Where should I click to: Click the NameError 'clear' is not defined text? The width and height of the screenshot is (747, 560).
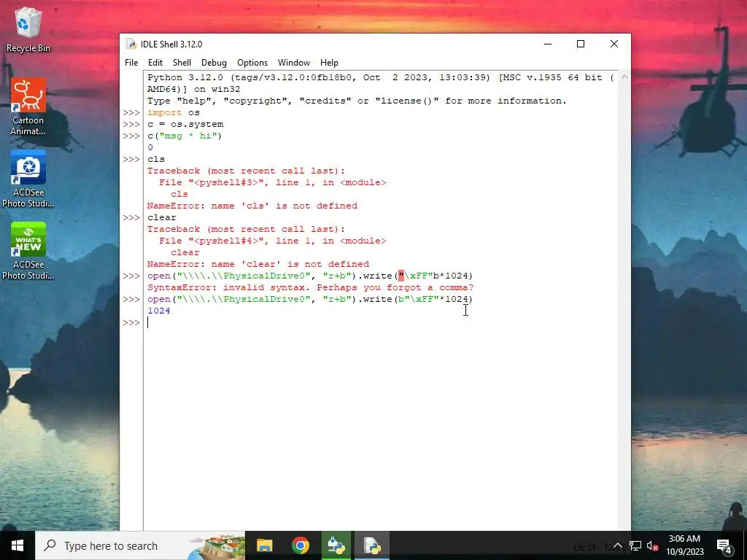coord(258,264)
